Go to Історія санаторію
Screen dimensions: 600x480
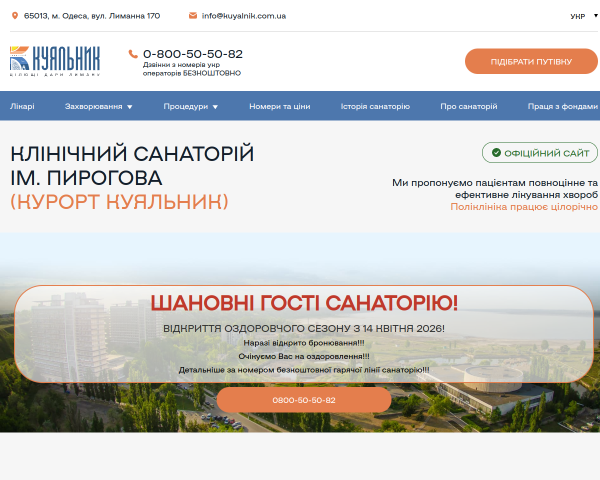375,106
